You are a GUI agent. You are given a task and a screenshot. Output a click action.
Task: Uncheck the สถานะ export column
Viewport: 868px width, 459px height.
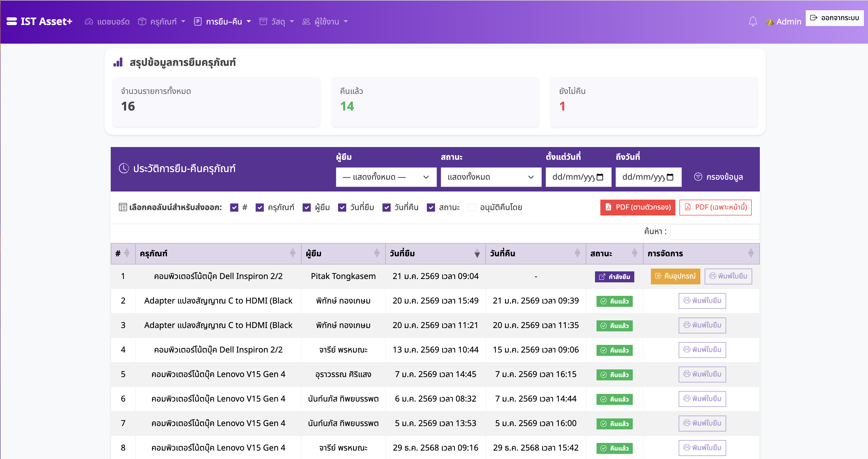pos(431,207)
